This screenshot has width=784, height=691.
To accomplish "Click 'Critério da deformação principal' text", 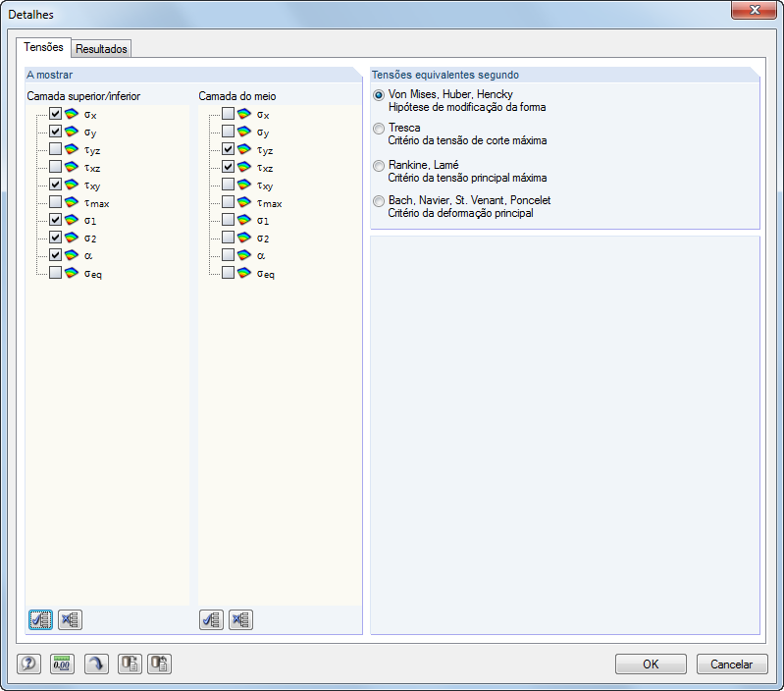I will pyautogui.click(x=460, y=213).
